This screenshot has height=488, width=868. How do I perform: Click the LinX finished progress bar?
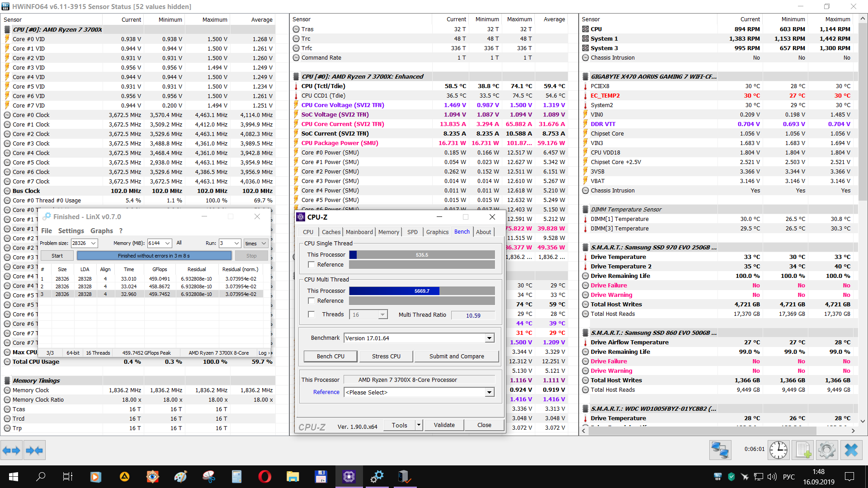(x=154, y=256)
